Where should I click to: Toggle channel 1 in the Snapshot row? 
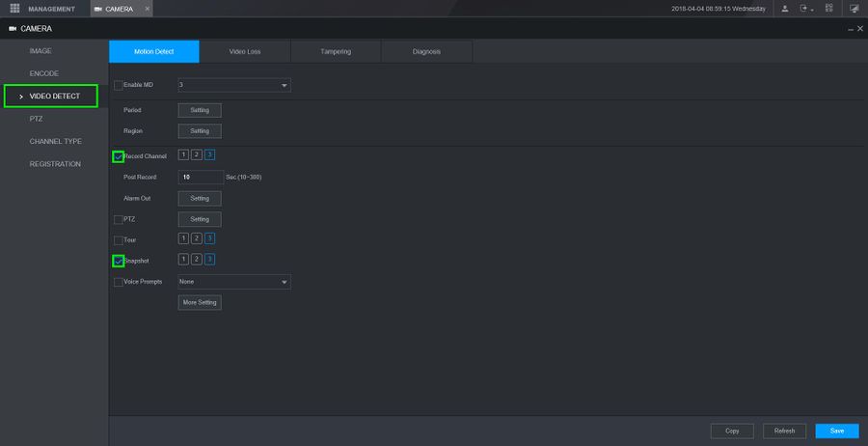[183, 260]
